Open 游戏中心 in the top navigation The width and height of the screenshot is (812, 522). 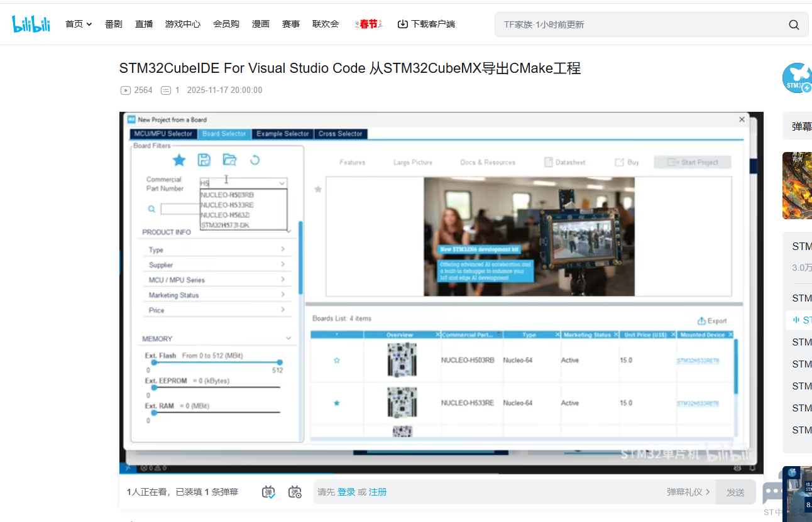(x=183, y=24)
